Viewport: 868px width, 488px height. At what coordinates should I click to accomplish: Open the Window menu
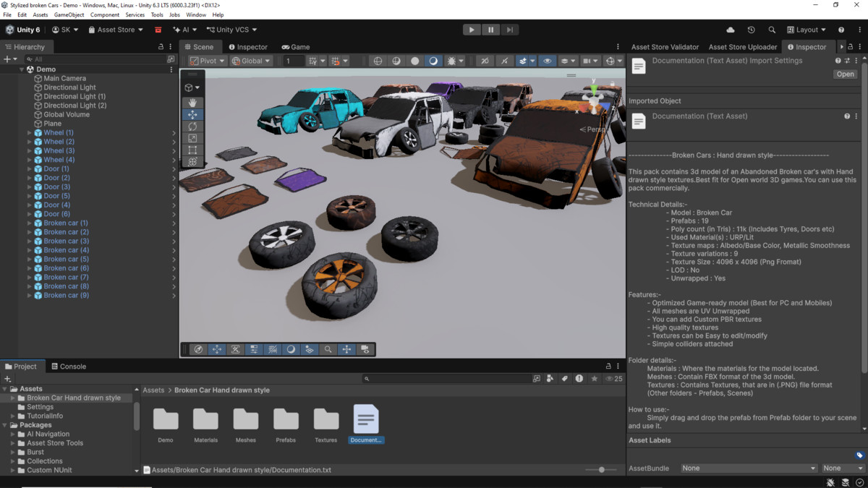196,14
